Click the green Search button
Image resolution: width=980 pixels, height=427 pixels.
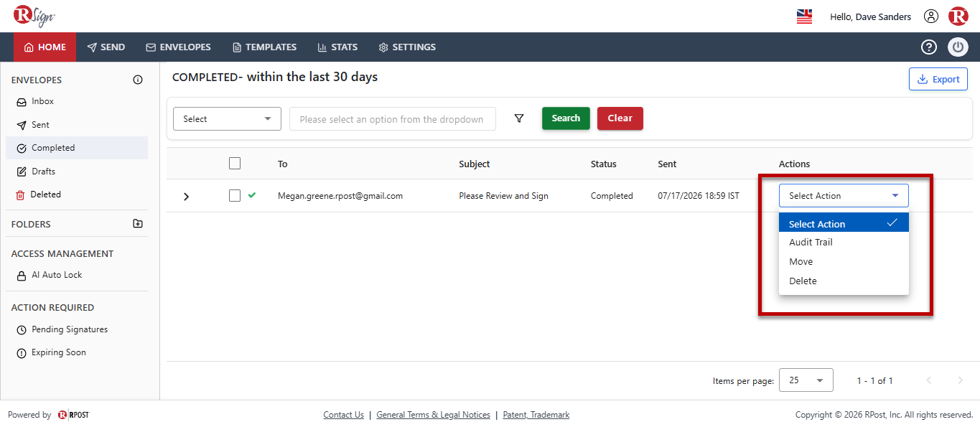tap(566, 118)
